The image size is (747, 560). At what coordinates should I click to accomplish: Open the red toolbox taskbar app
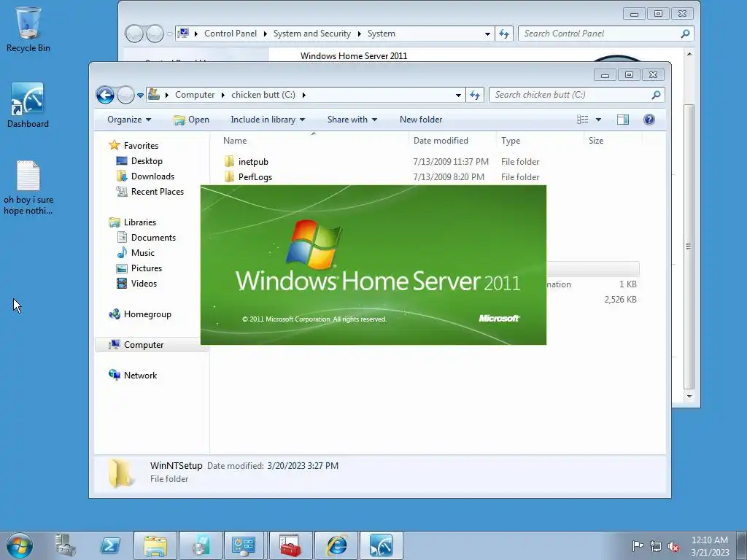290,545
